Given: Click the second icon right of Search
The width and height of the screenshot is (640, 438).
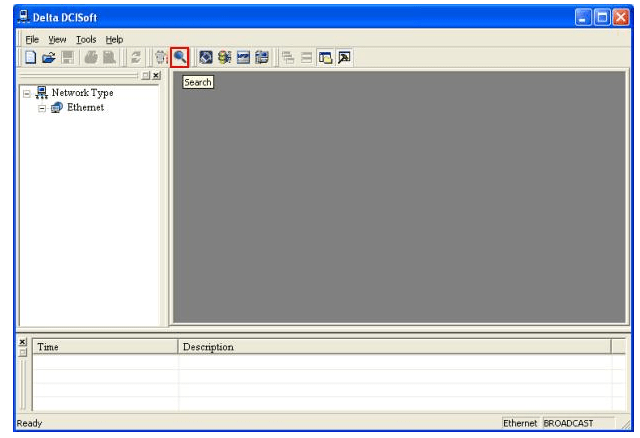Looking at the screenshot, I should pyautogui.click(x=223, y=58).
